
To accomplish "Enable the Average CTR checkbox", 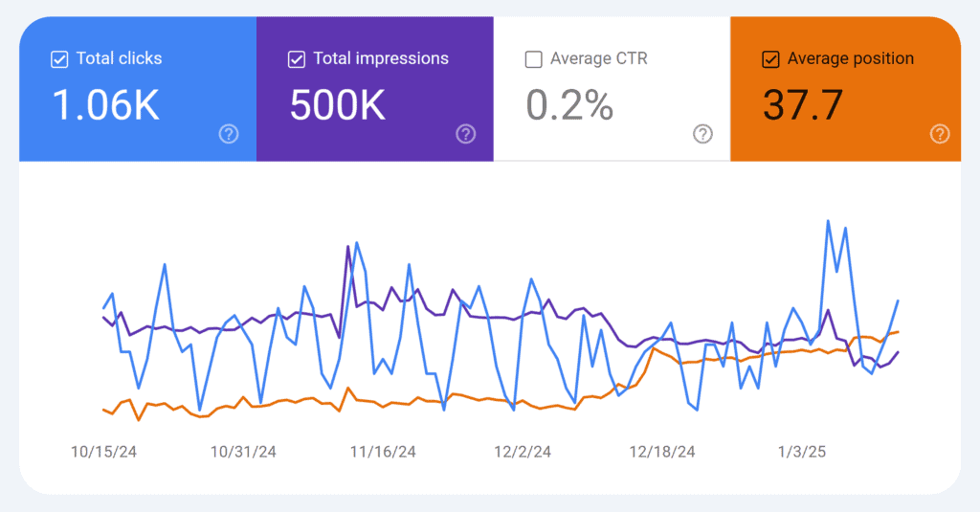I will [534, 59].
